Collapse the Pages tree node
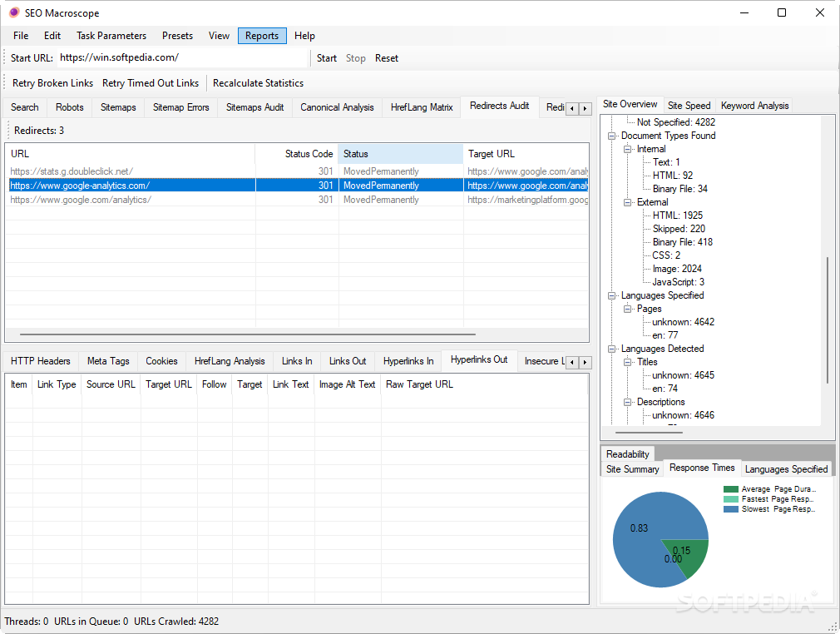Image resolution: width=840 pixels, height=634 pixels. coord(627,310)
